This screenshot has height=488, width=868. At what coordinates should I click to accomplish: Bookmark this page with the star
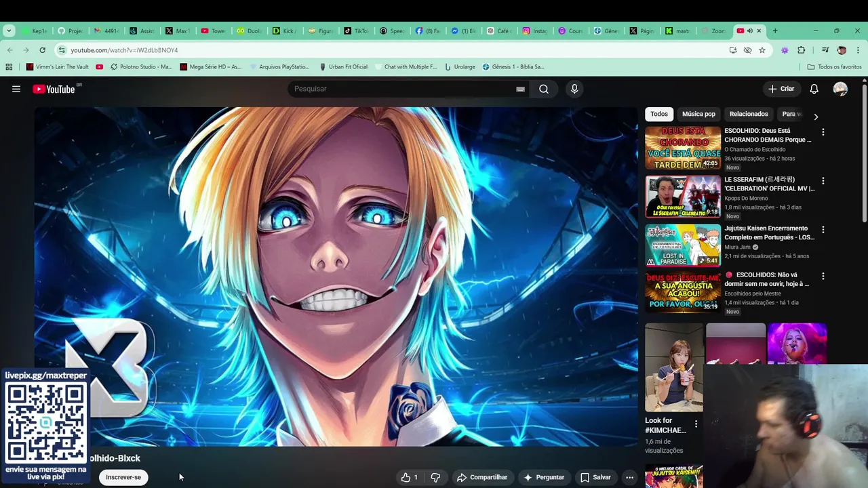point(762,50)
